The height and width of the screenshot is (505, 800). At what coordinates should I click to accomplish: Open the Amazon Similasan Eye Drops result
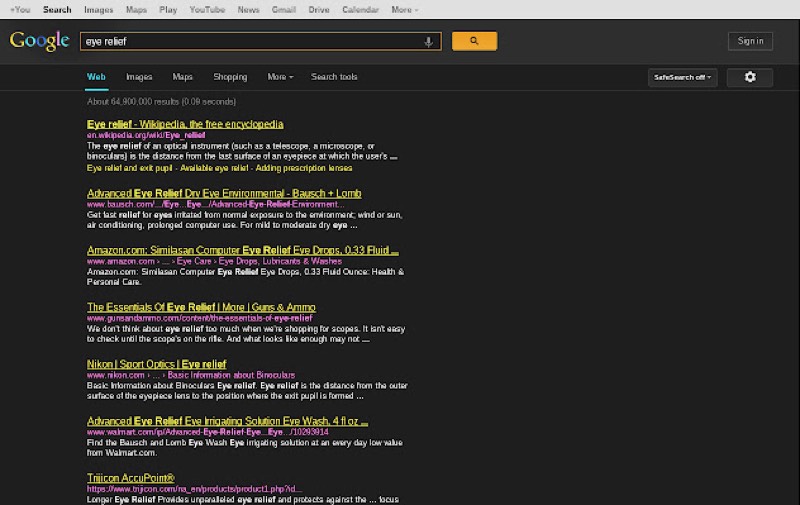(x=242, y=250)
